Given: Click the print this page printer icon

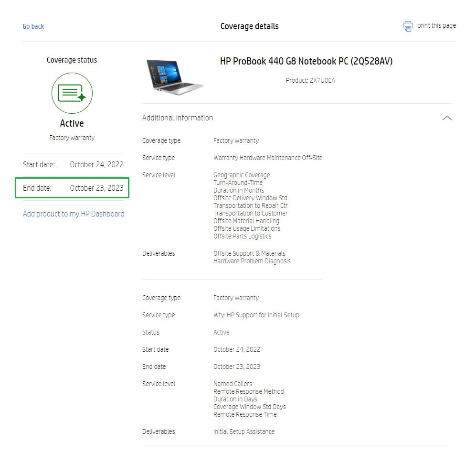Looking at the screenshot, I should click(408, 26).
